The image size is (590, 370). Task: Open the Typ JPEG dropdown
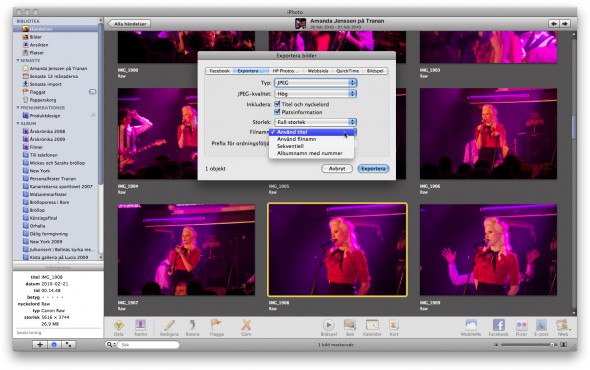point(315,82)
